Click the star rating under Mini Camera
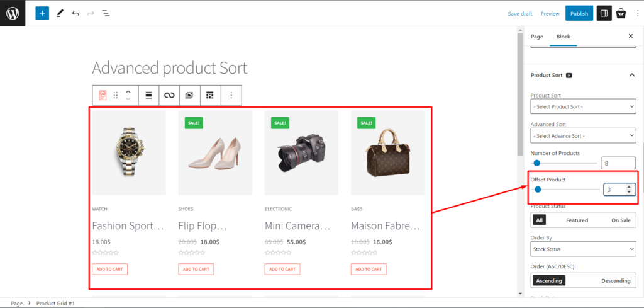The image size is (644, 308). pos(278,253)
